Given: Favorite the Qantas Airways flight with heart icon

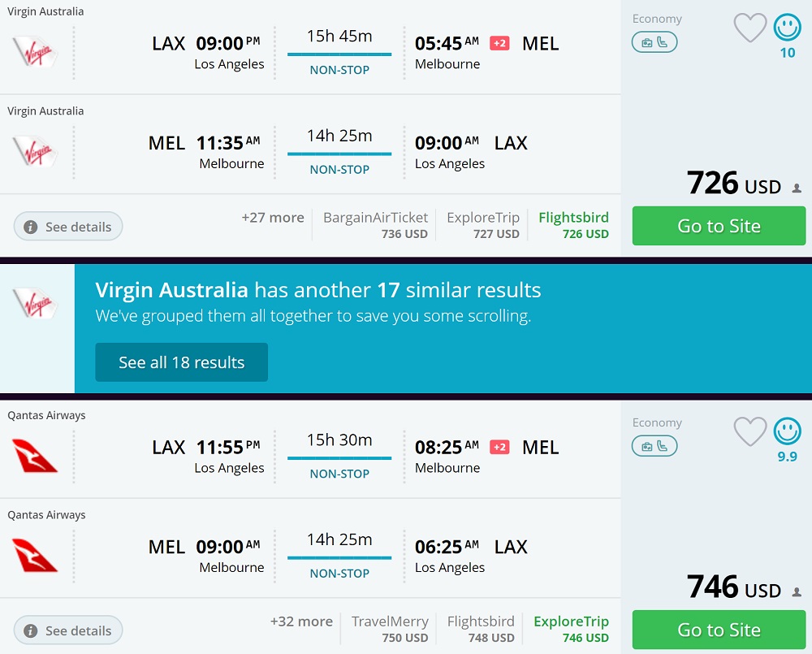Looking at the screenshot, I should tap(749, 431).
